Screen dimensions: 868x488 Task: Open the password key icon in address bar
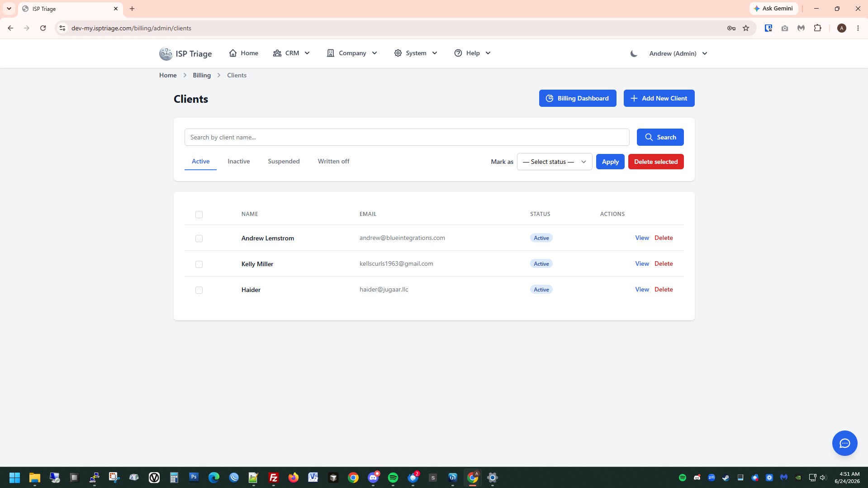coord(731,28)
